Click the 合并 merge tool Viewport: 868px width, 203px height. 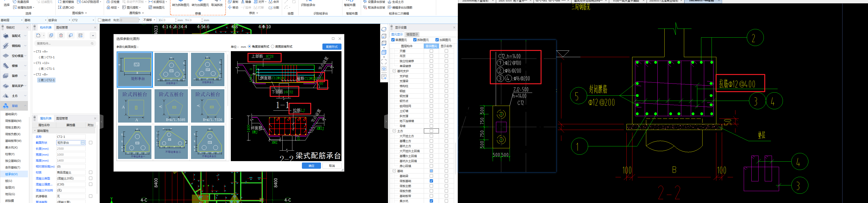coord(274,2)
